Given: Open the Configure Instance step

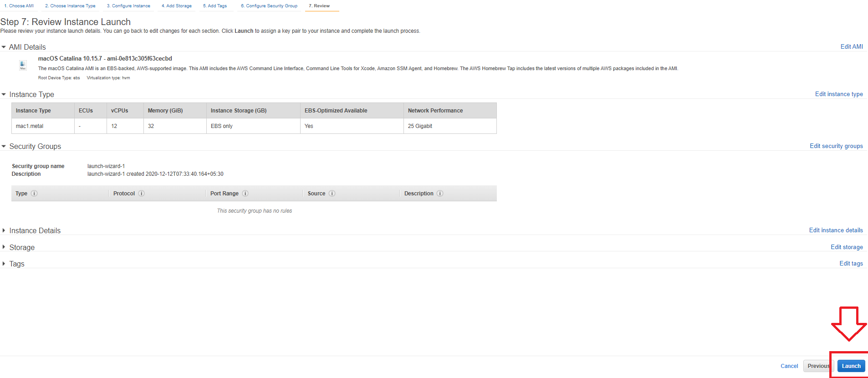Looking at the screenshot, I should pyautogui.click(x=128, y=5).
